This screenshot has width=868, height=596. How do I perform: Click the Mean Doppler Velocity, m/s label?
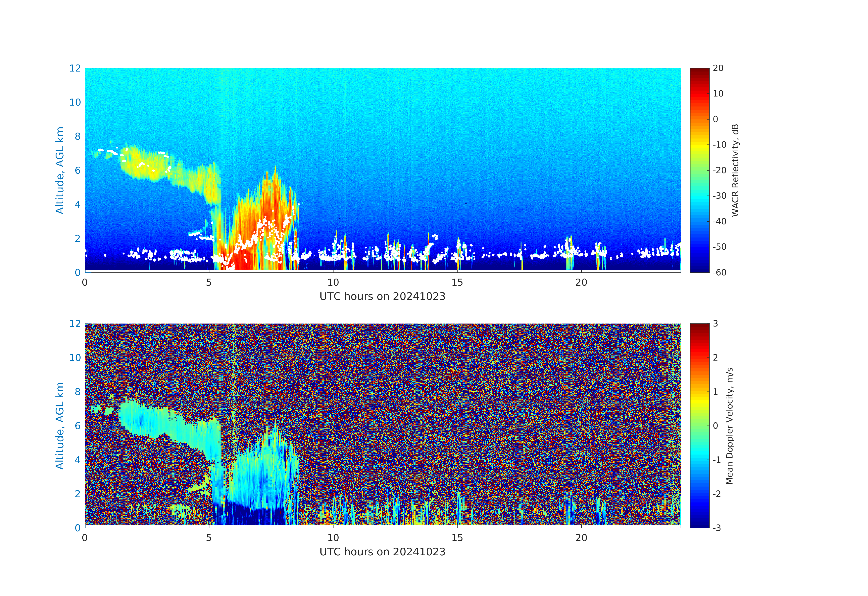click(x=729, y=426)
